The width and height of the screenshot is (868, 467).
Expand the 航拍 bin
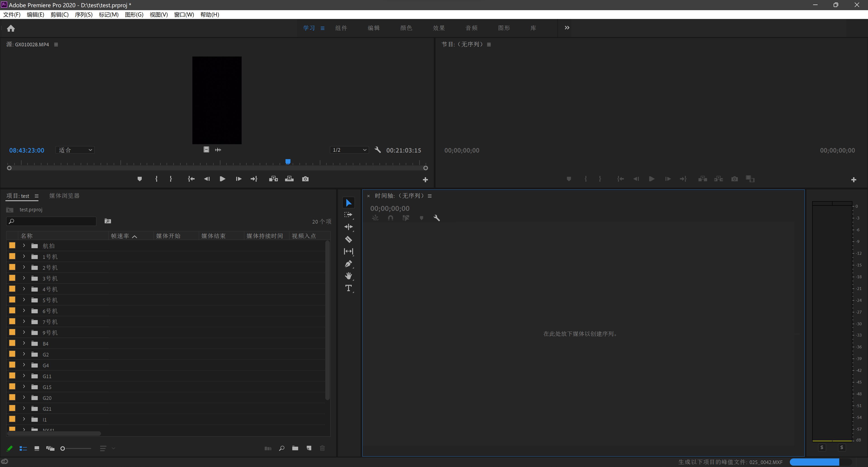click(24, 246)
